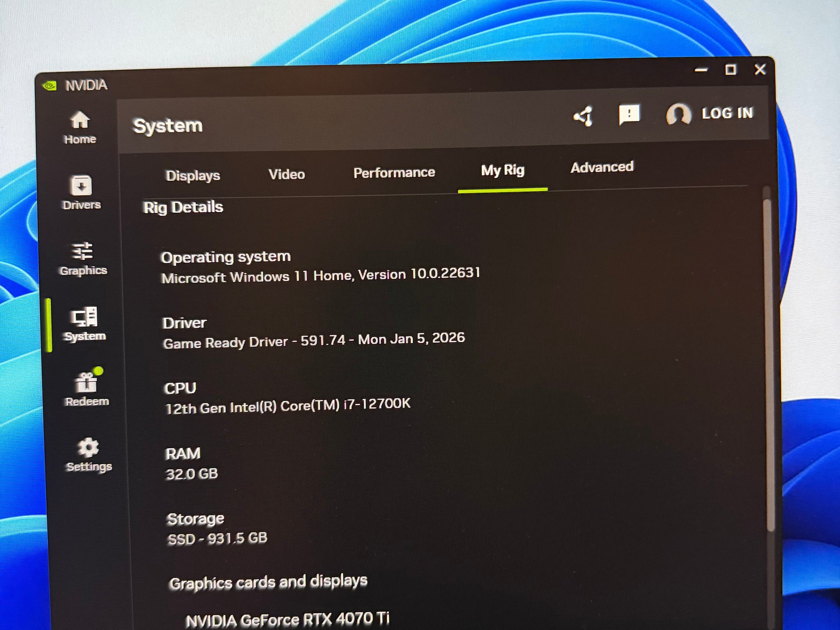
Task: Open the feedback notification icon
Action: [x=629, y=114]
